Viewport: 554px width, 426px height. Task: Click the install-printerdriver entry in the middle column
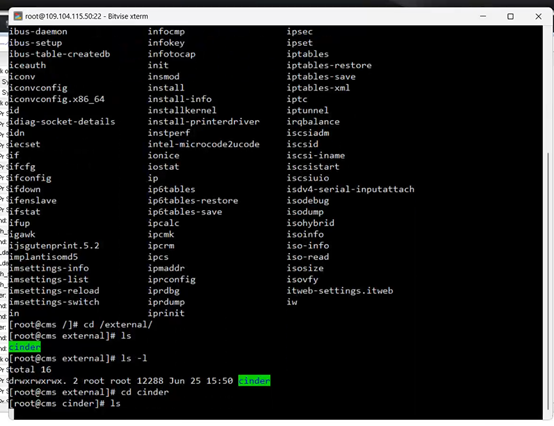[x=204, y=122]
